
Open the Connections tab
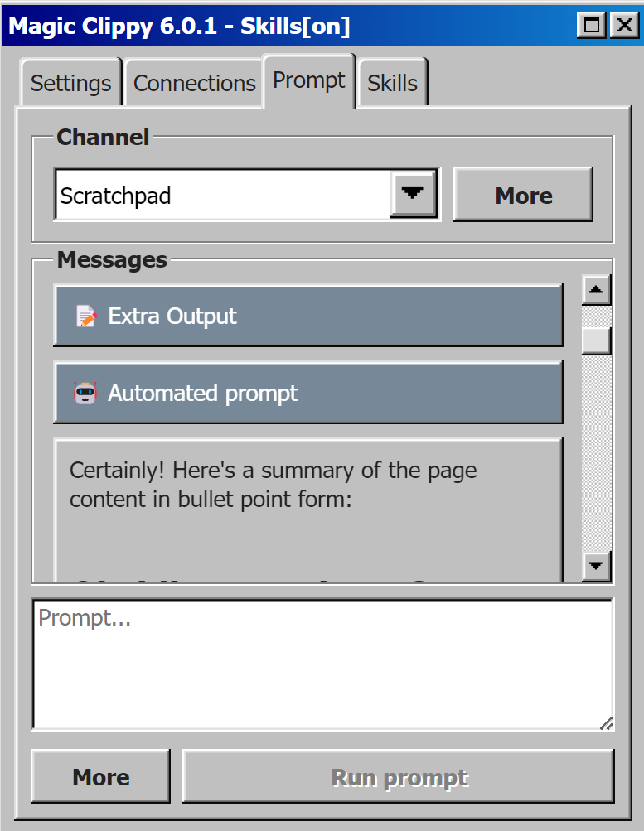coord(194,83)
